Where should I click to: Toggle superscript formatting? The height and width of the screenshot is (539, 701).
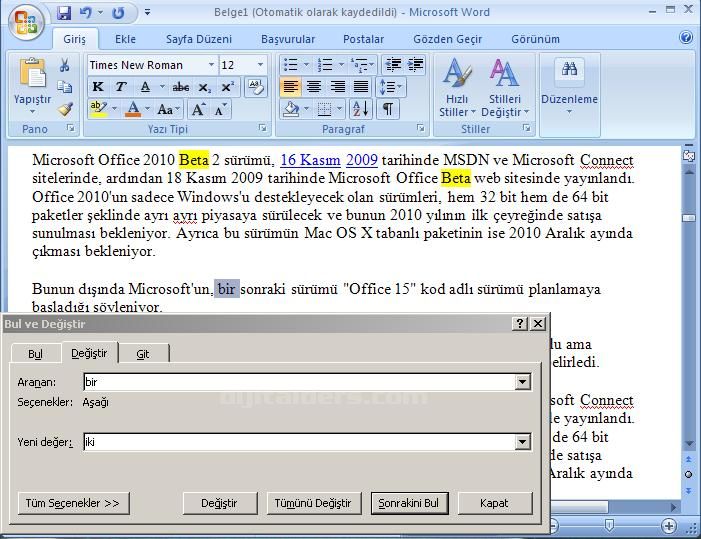tap(228, 87)
